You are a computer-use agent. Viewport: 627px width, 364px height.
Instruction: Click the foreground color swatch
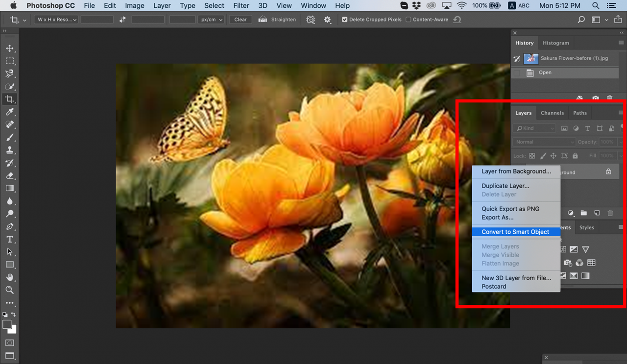click(8, 325)
